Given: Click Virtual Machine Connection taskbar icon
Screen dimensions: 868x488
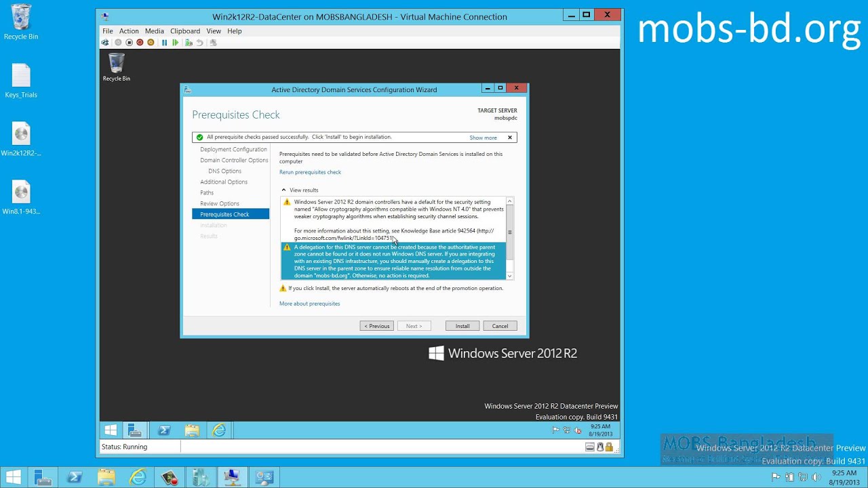Looking at the screenshot, I should 232,477.
